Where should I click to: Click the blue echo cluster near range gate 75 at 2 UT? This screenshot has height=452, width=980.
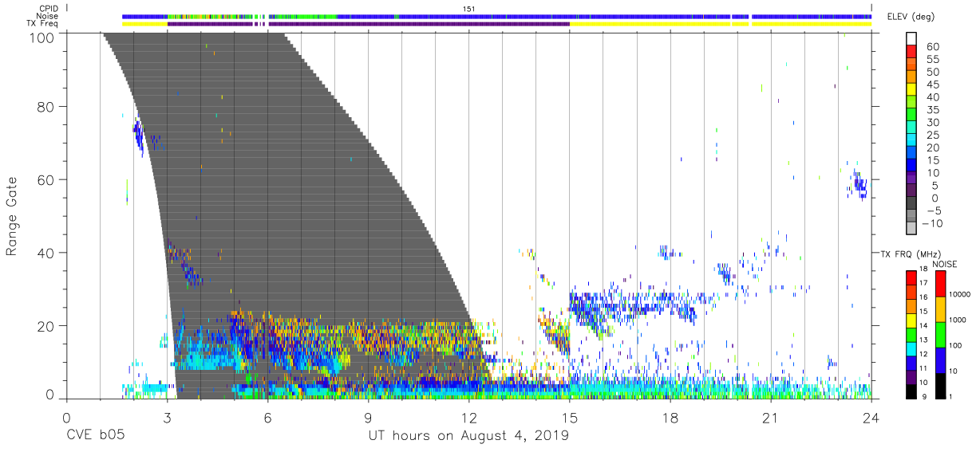coord(138,135)
